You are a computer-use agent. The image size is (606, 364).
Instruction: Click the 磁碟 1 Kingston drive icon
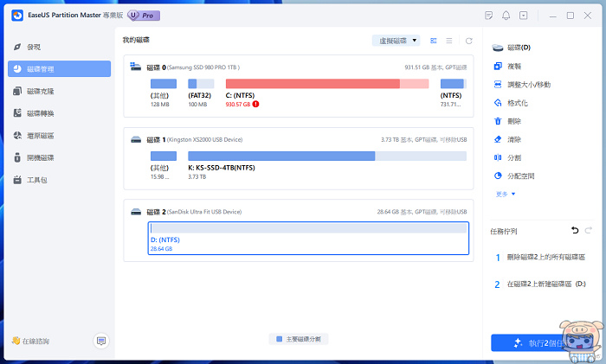click(136, 139)
